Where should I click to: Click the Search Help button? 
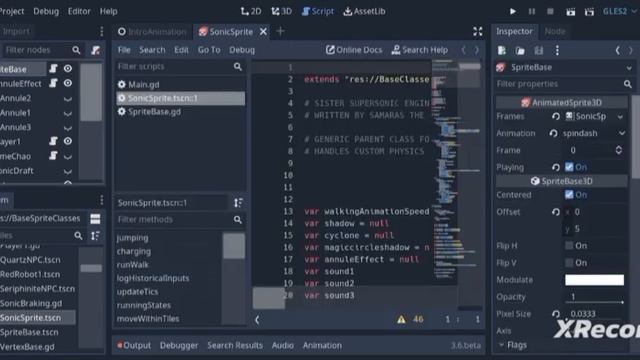tap(420, 50)
